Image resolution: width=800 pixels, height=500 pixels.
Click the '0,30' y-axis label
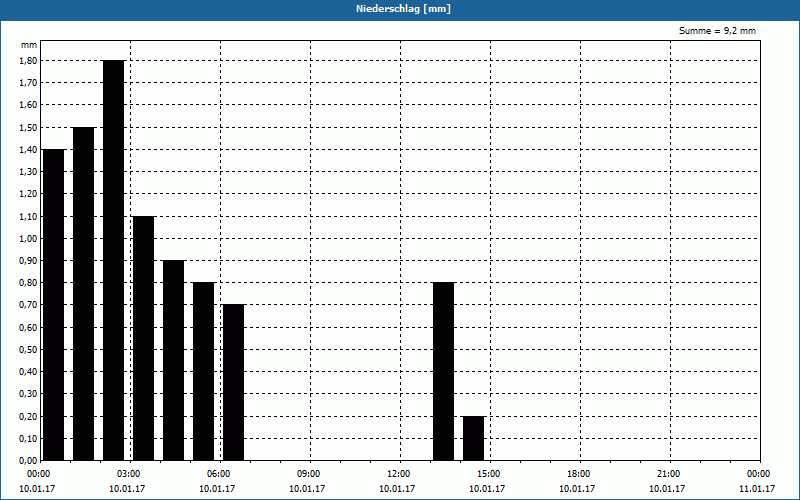click(28, 394)
